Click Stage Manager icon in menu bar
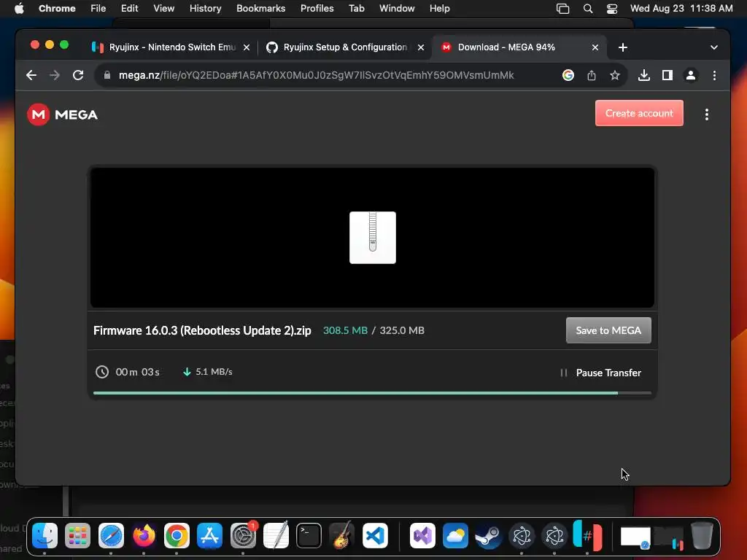Image resolution: width=747 pixels, height=560 pixels. click(562, 9)
